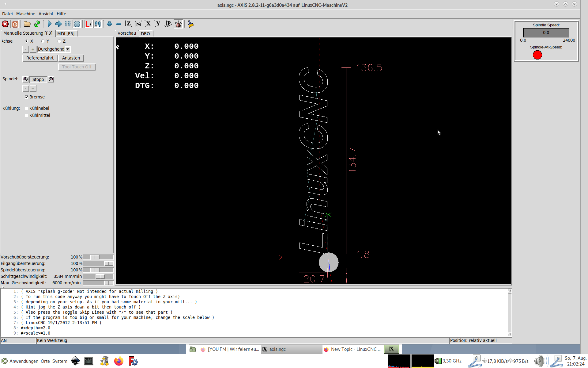The image size is (588, 368).
Task: Click the Referenzfahrt button
Action: click(40, 58)
